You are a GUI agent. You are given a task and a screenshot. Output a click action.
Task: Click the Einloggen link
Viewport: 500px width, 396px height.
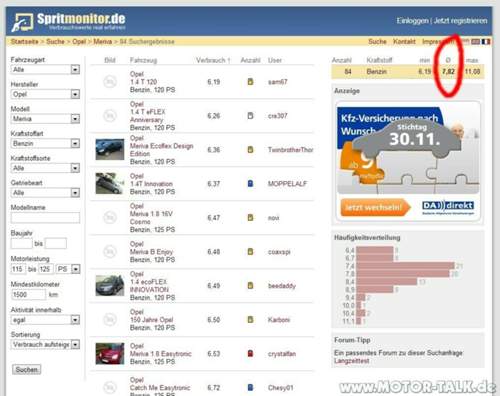pyautogui.click(x=412, y=21)
